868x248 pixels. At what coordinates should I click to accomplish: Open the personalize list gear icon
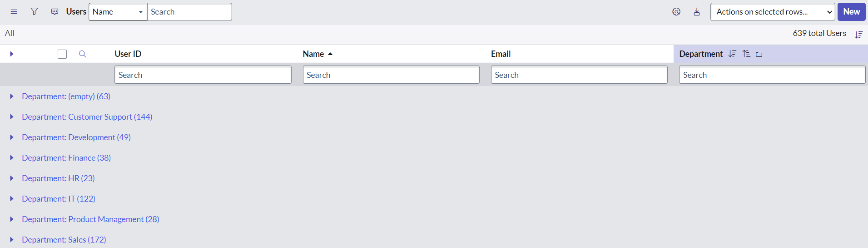point(676,12)
